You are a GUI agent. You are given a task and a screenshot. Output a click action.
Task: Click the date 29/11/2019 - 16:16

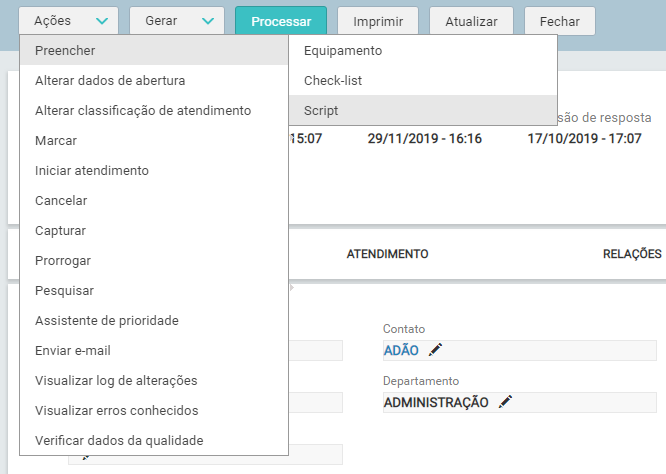(x=425, y=138)
